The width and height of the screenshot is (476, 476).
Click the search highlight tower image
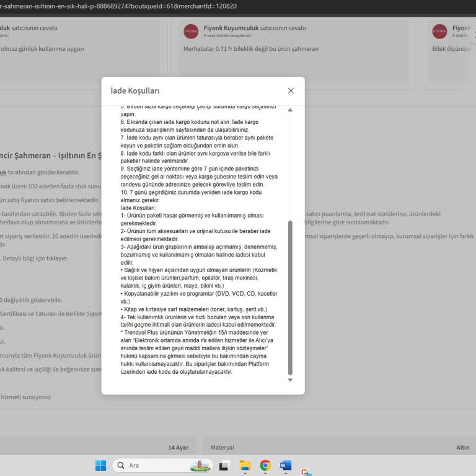click(x=200, y=465)
